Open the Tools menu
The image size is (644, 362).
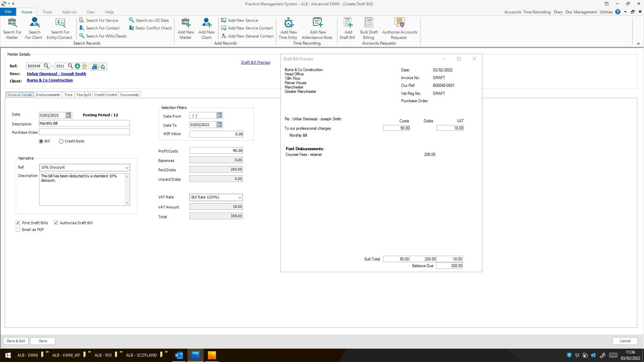click(x=47, y=12)
